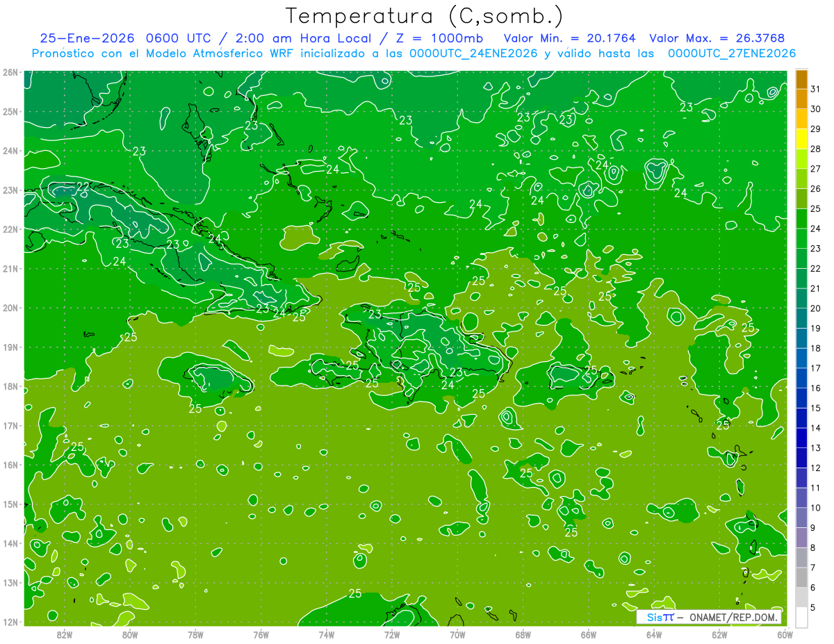Screen dimensions: 834x644
Task: Click the 22N latitude axis label
Action: pos(10,229)
